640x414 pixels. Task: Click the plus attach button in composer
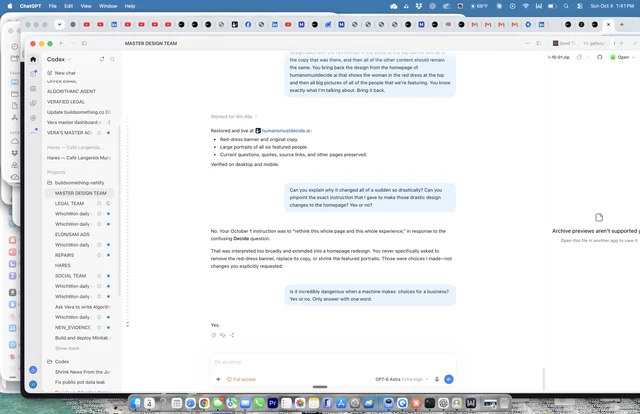pos(218,379)
